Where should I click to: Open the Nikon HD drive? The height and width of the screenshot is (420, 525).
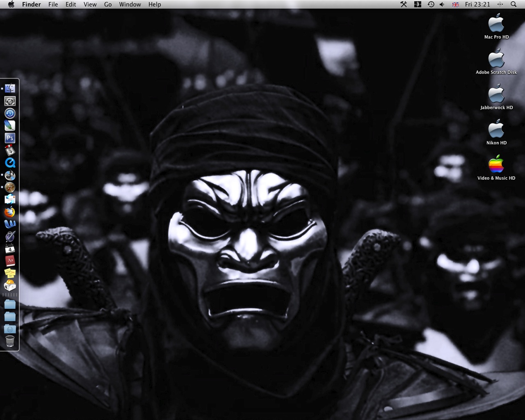pyautogui.click(x=496, y=132)
